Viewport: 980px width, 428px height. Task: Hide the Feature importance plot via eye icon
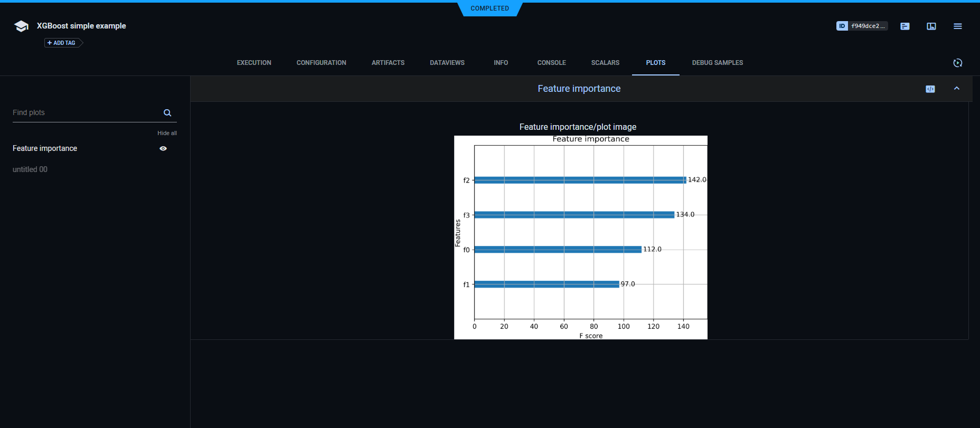coord(163,149)
